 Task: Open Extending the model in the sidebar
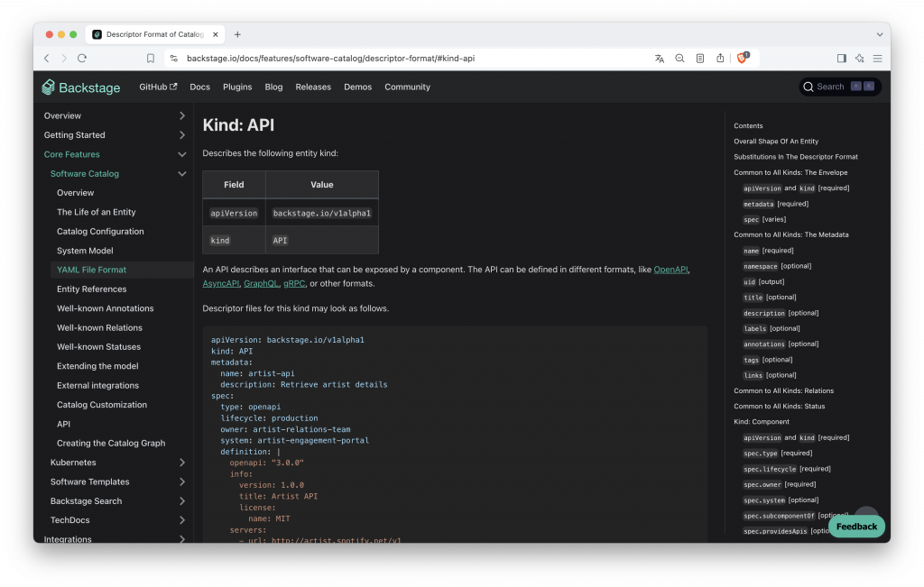pyautogui.click(x=97, y=365)
